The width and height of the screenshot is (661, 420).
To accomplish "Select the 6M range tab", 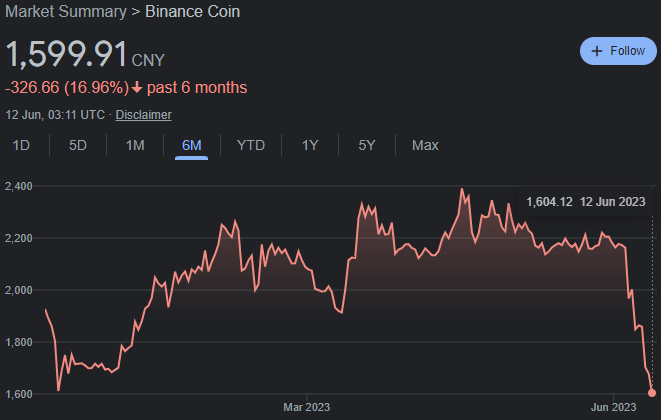I will (x=191, y=145).
